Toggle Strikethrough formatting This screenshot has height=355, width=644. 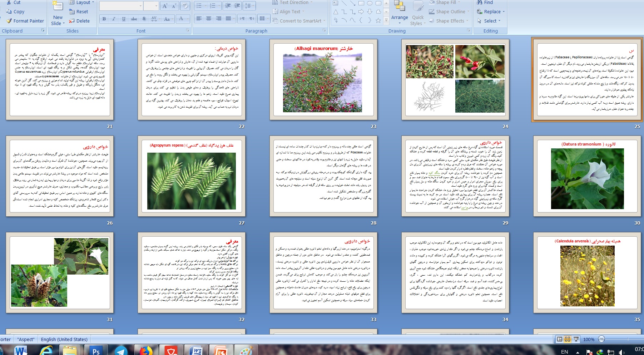134,19
